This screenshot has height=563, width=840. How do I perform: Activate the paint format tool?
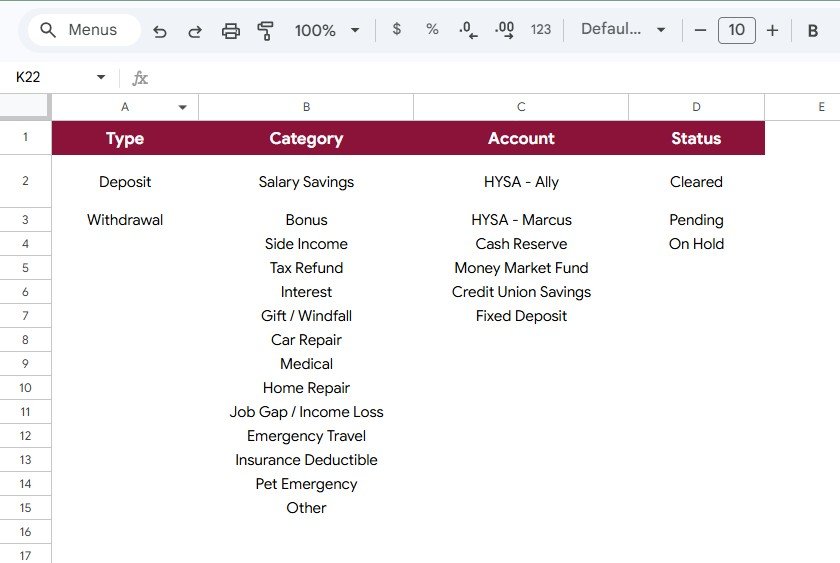(266, 31)
